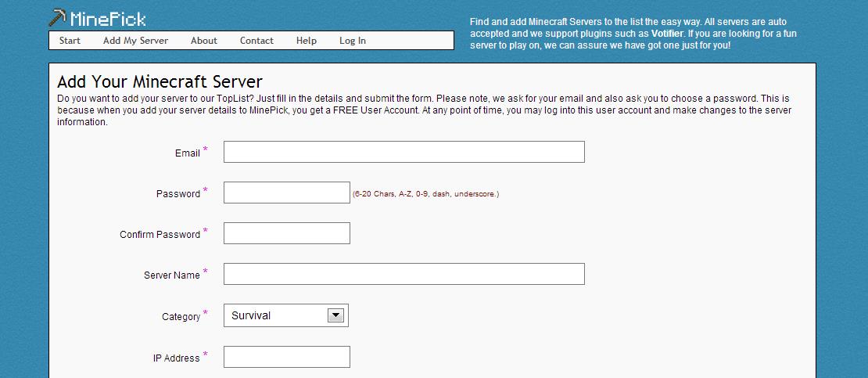
Task: Click the Server Name text field
Action: 404,274
